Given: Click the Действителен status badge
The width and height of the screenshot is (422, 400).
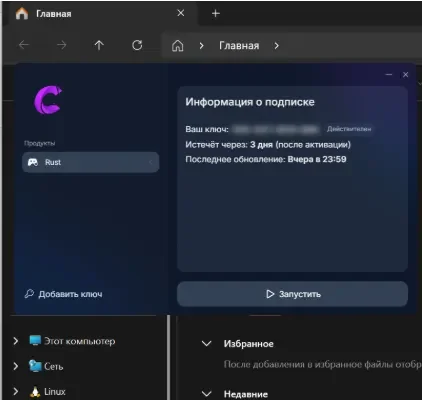Looking at the screenshot, I should coord(349,129).
